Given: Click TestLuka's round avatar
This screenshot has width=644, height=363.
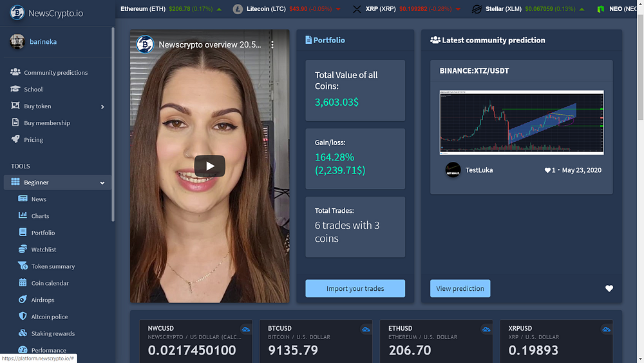Looking at the screenshot, I should [x=453, y=170].
